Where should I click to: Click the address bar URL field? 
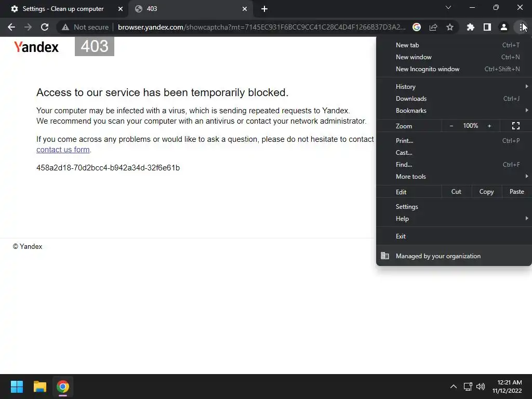[261, 27]
